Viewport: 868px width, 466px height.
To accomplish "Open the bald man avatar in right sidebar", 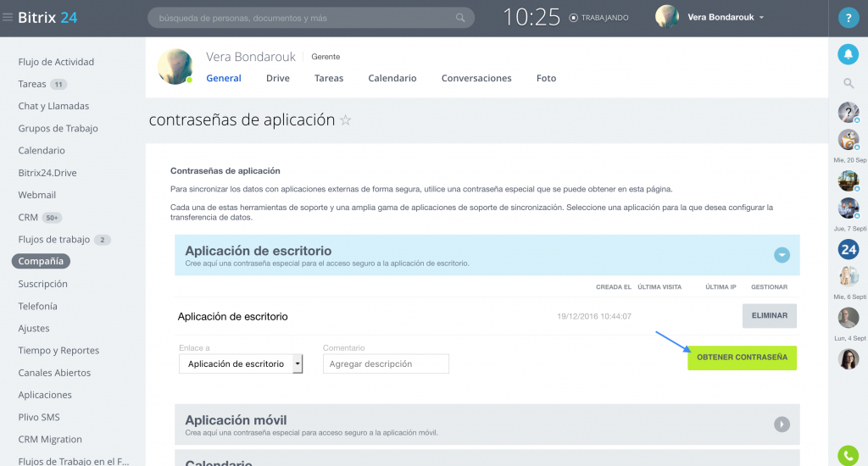I will [x=848, y=318].
